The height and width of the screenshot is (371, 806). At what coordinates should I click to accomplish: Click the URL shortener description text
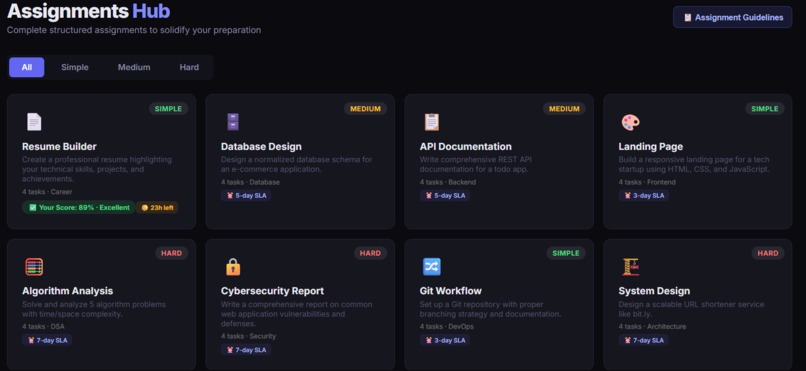point(691,309)
